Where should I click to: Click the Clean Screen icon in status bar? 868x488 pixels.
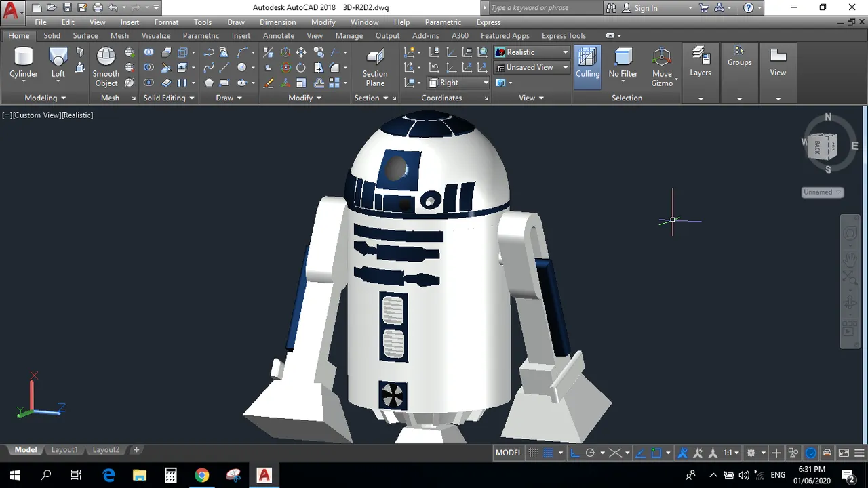(x=844, y=453)
